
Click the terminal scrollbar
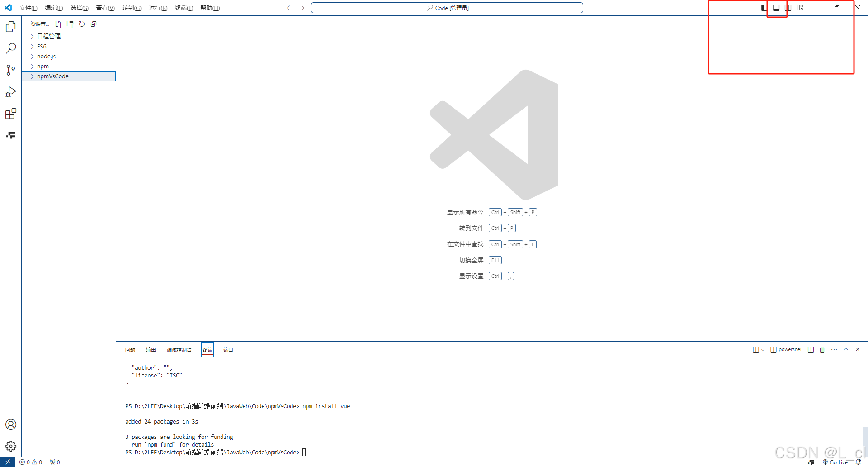coord(865,441)
